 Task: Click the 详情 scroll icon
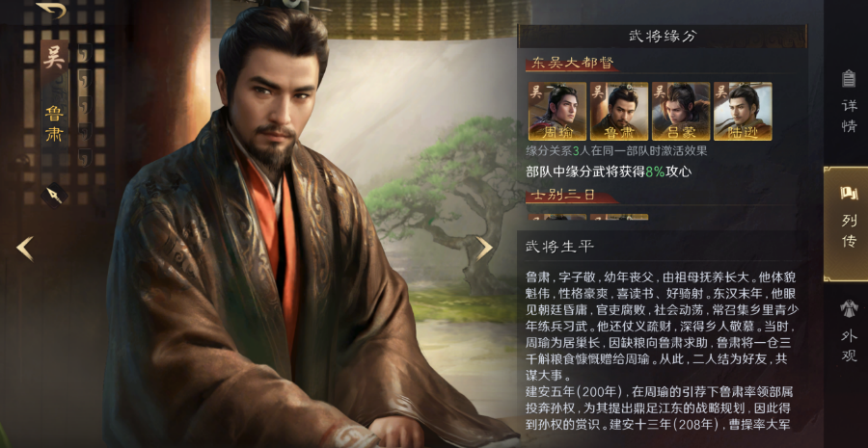[848, 79]
